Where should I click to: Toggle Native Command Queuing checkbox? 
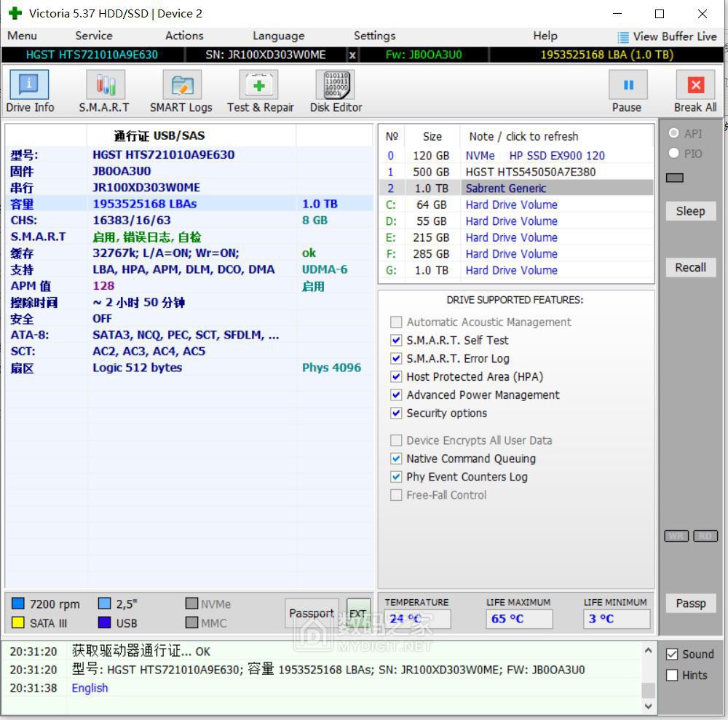click(x=396, y=459)
